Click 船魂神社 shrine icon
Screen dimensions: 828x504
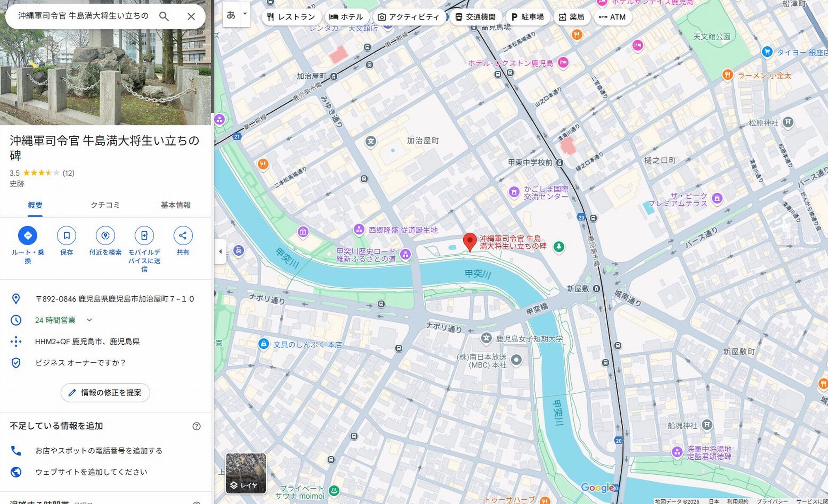click(708, 425)
